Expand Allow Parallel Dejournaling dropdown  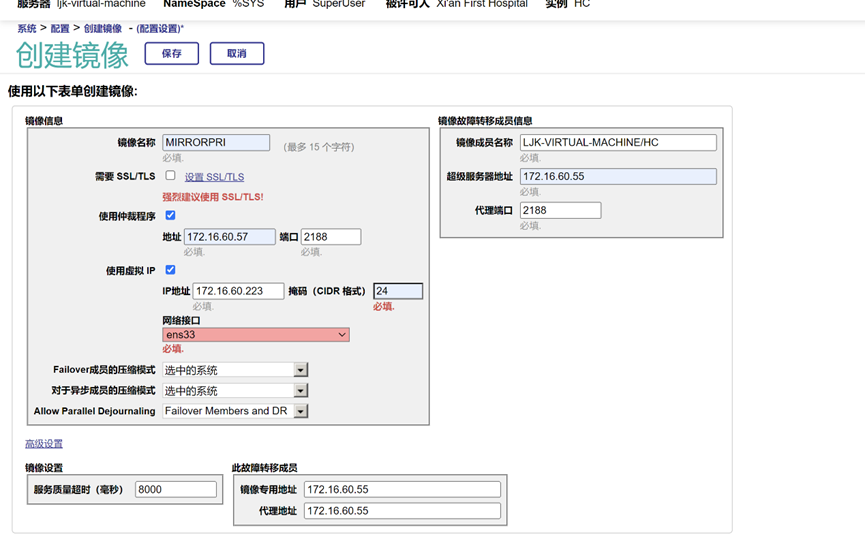coord(235,411)
